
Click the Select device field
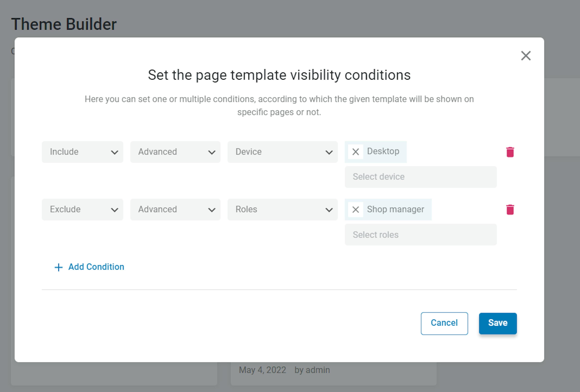[420, 177]
